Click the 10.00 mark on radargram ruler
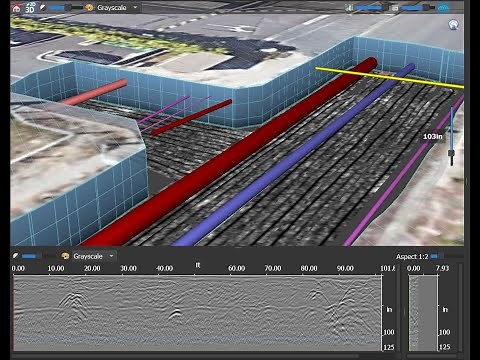The image size is (480, 360). [56, 268]
